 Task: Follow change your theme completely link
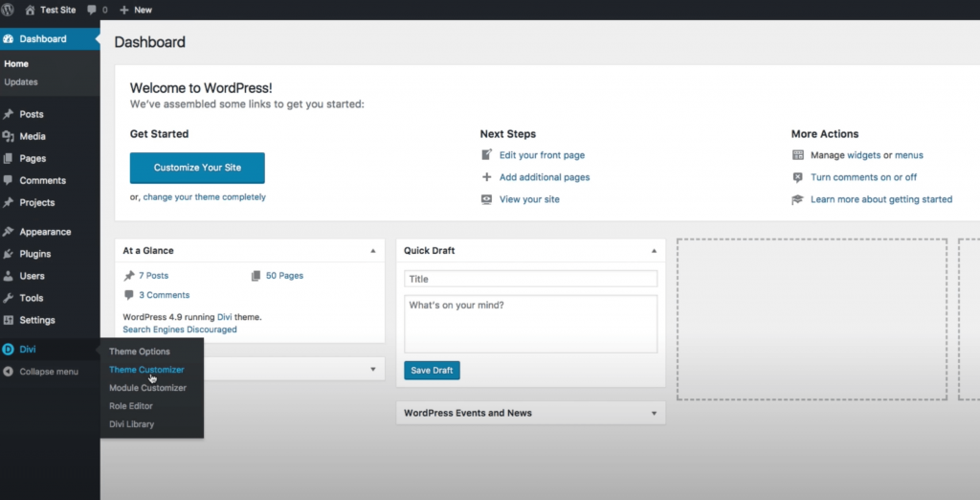click(205, 197)
